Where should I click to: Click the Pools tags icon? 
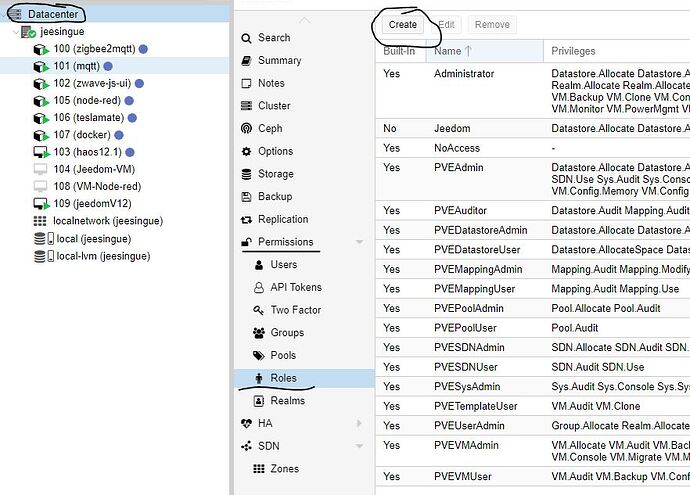click(259, 356)
